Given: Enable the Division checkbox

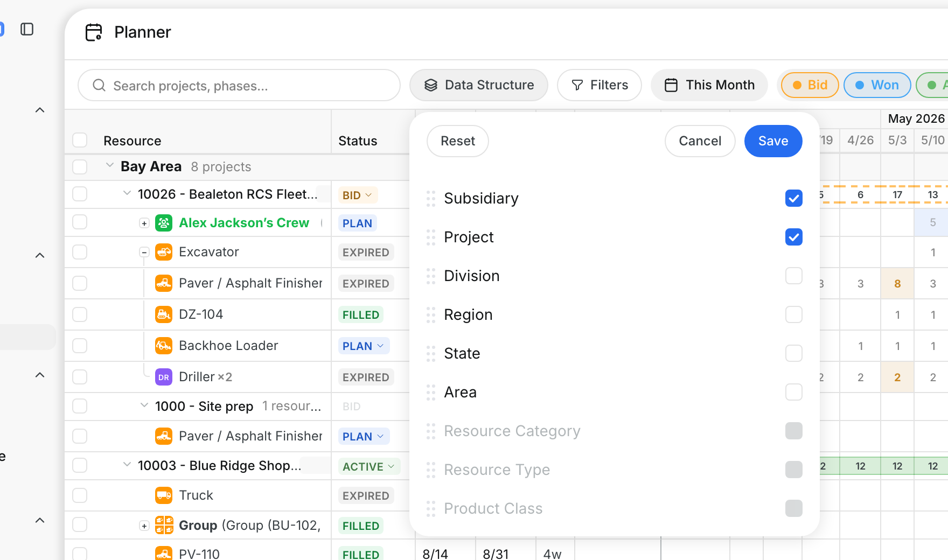Looking at the screenshot, I should pos(794,276).
